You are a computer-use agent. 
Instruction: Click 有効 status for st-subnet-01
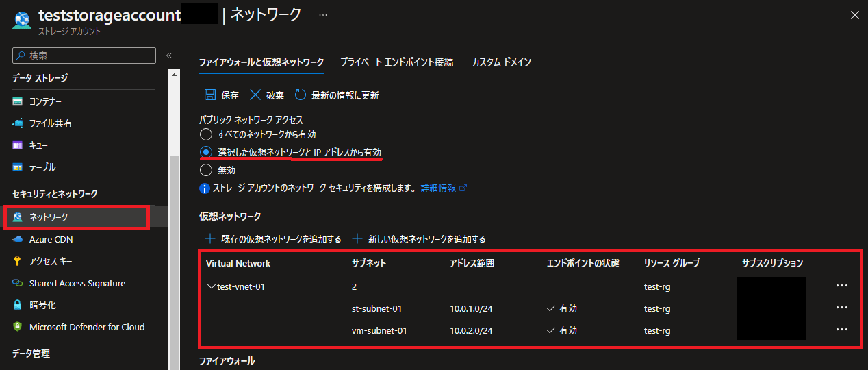[x=562, y=308]
